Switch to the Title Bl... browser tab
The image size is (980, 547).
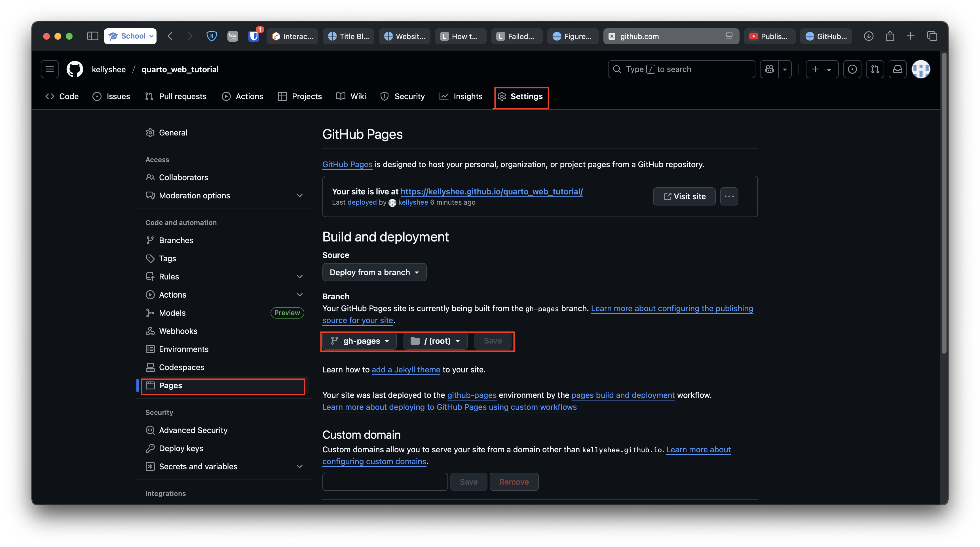pyautogui.click(x=349, y=36)
